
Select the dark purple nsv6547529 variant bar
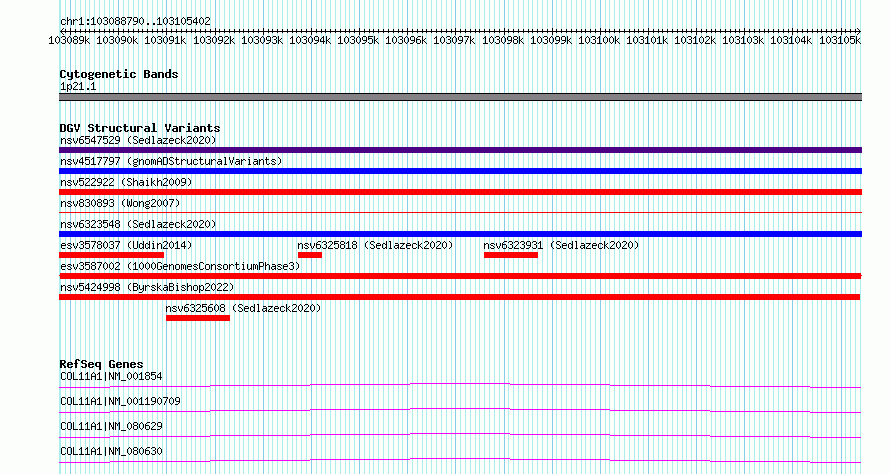click(x=460, y=150)
